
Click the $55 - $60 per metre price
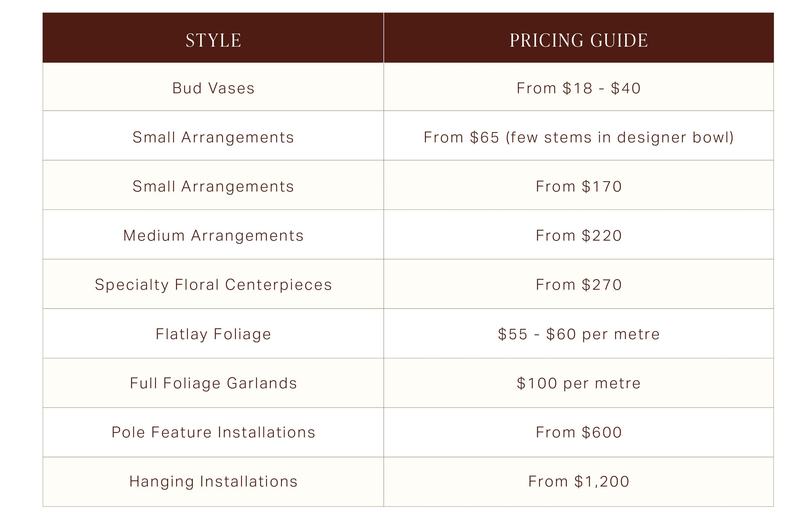coord(579,334)
